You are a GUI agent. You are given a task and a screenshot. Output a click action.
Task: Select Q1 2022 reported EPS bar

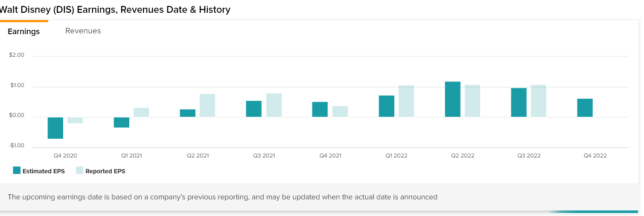pos(406,101)
